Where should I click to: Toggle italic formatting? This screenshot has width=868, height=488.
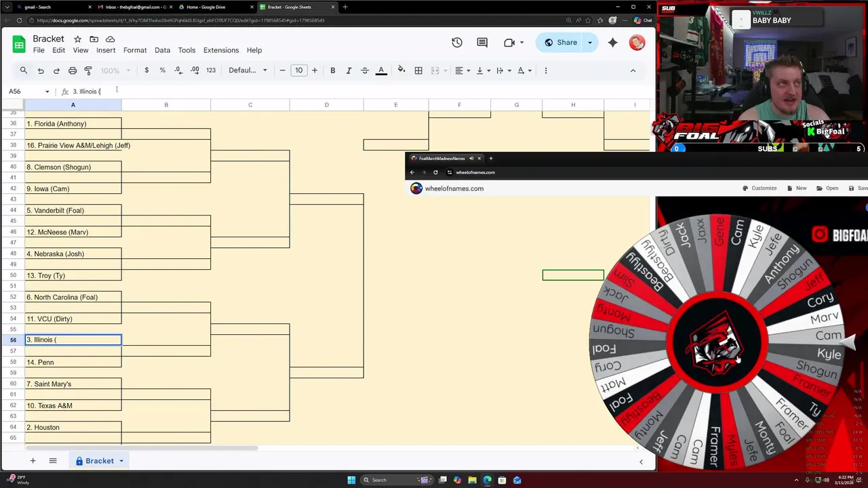point(349,70)
